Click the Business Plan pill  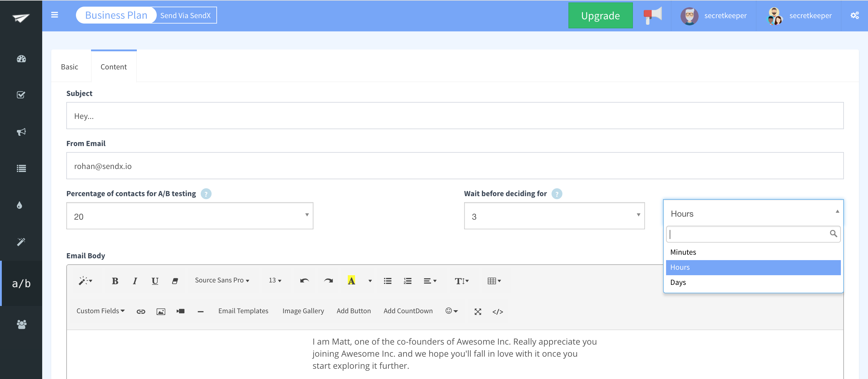pyautogui.click(x=116, y=15)
